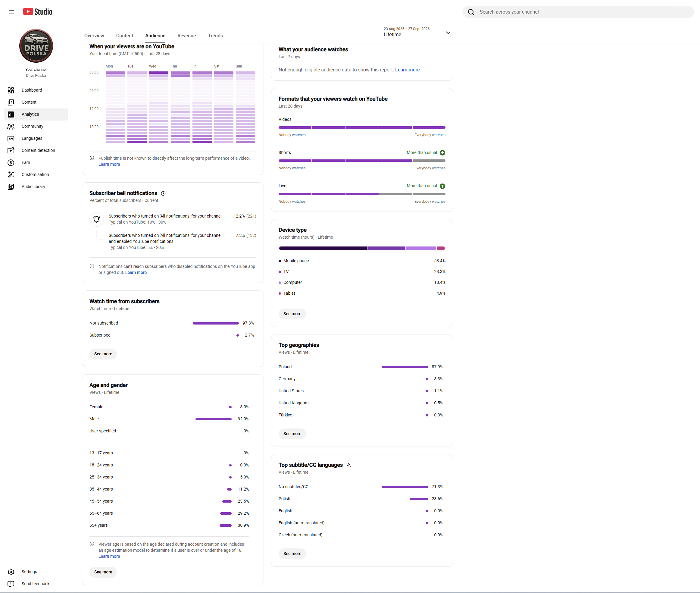The height and width of the screenshot is (593, 700).
Task: Open the Earn section
Action: click(36, 163)
